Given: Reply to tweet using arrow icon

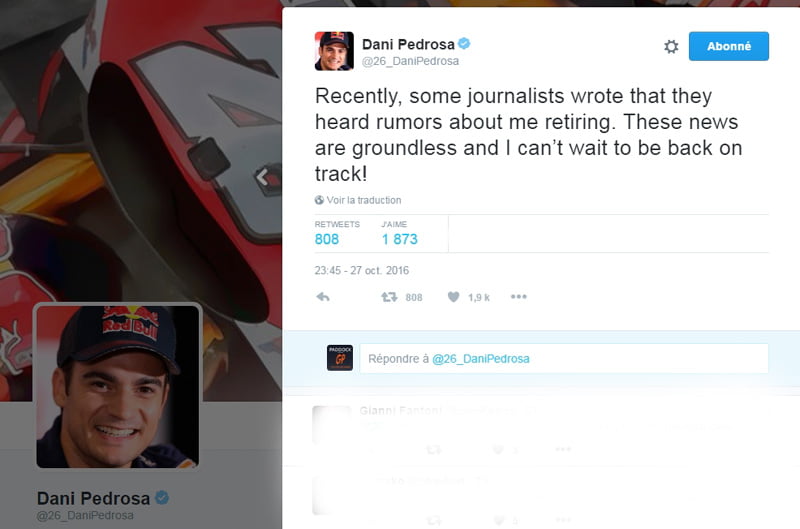Looking at the screenshot, I should click(x=323, y=297).
